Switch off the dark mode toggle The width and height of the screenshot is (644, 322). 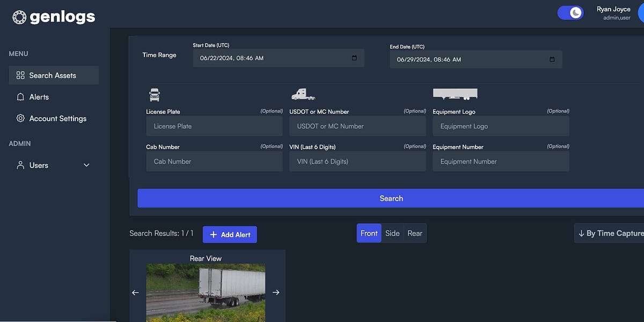click(570, 12)
